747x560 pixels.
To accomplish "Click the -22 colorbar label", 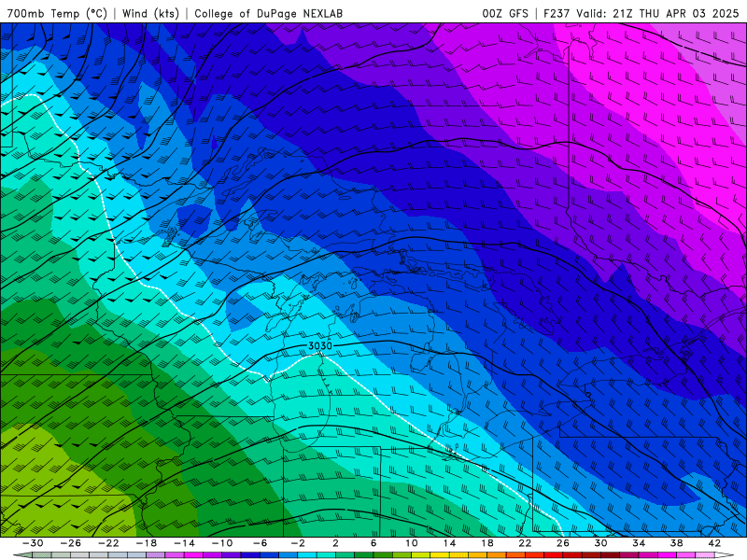I will [108, 543].
